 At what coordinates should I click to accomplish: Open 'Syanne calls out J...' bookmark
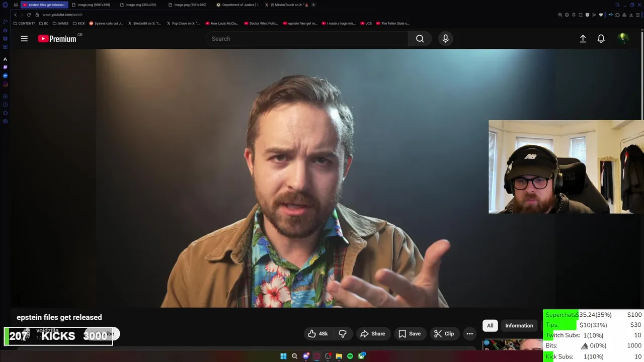(x=106, y=23)
